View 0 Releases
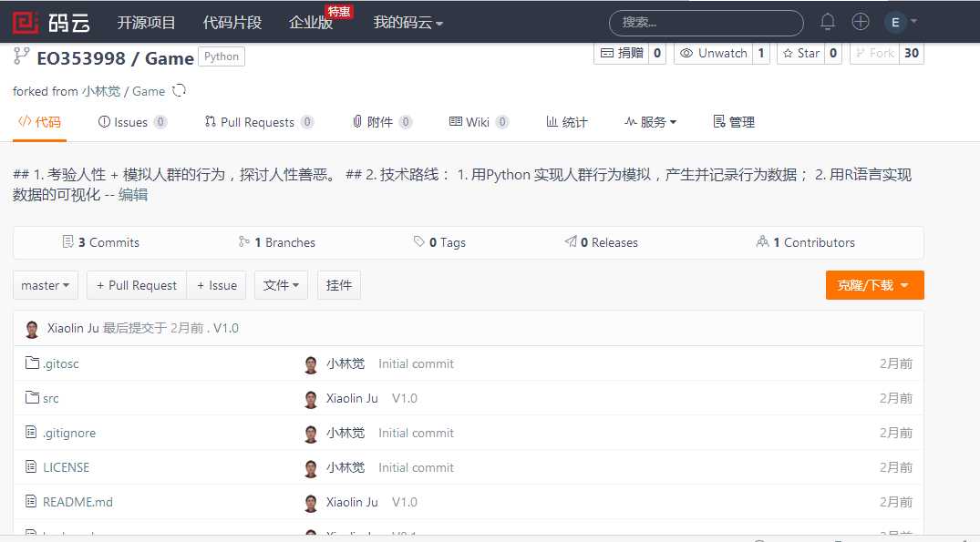 click(x=602, y=242)
